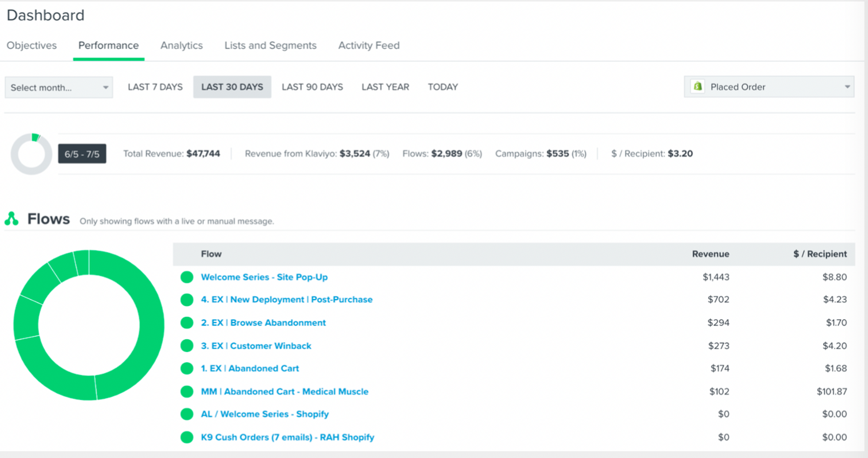Open the Select month dropdown
The image size is (868, 458).
pos(59,87)
